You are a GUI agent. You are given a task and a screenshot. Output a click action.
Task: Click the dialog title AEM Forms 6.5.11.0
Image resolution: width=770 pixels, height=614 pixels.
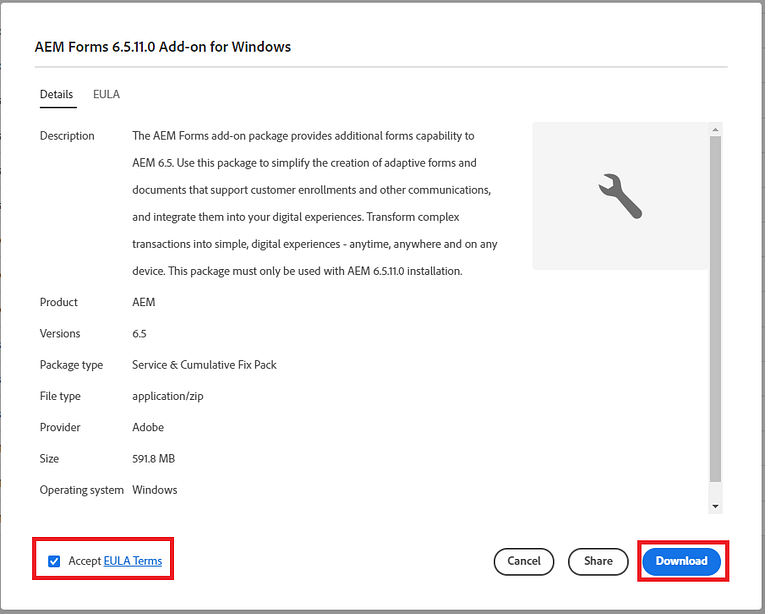click(163, 47)
